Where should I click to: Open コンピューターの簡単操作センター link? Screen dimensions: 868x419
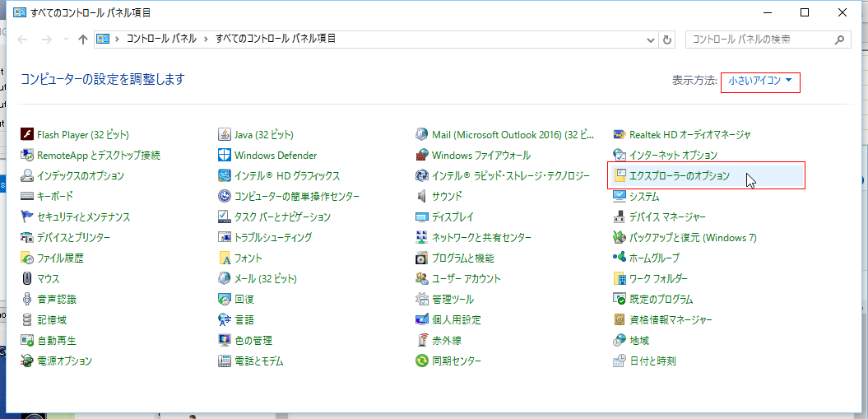pos(297,197)
